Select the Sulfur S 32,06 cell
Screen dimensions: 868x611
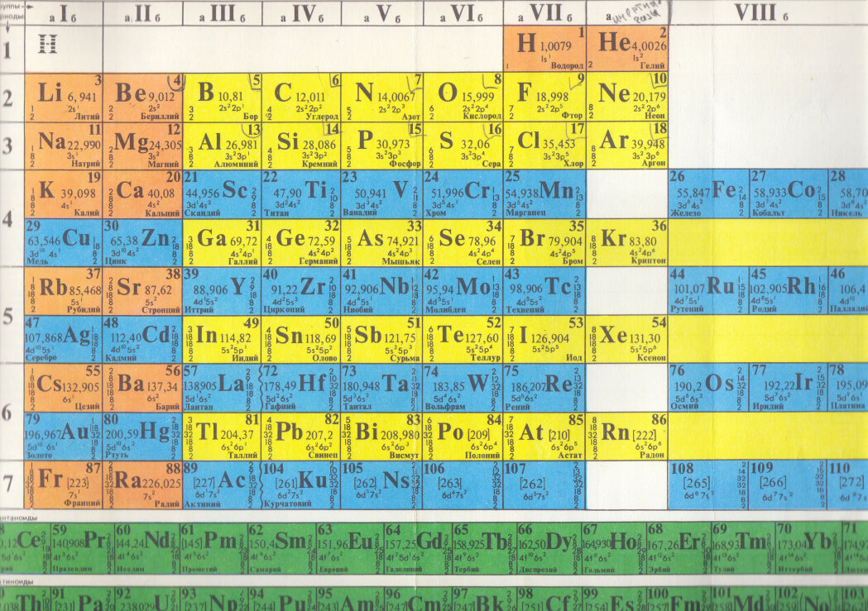(x=463, y=146)
